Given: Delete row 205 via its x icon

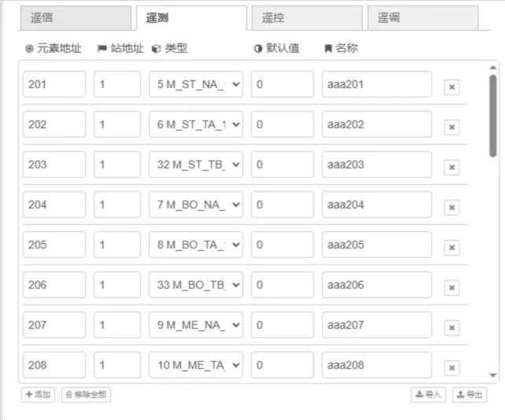Looking at the screenshot, I should (452, 248).
